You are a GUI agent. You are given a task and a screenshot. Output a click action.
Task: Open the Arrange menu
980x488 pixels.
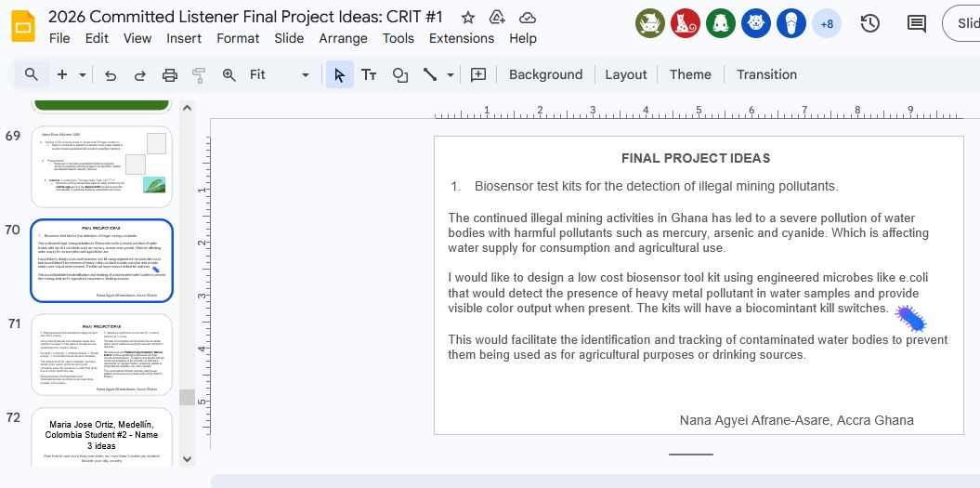click(x=343, y=38)
